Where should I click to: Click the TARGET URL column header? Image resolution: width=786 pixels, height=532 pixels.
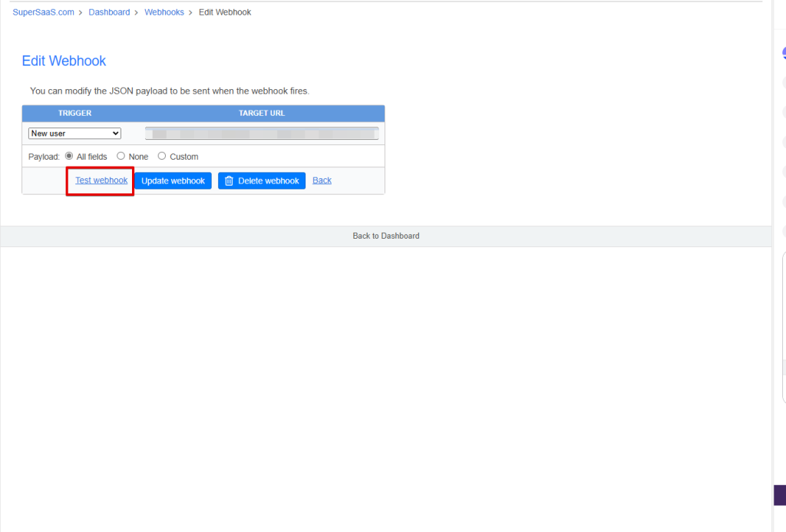[262, 113]
